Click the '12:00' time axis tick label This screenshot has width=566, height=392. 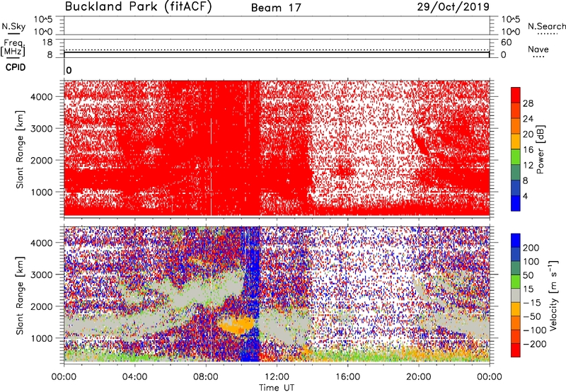point(277,377)
